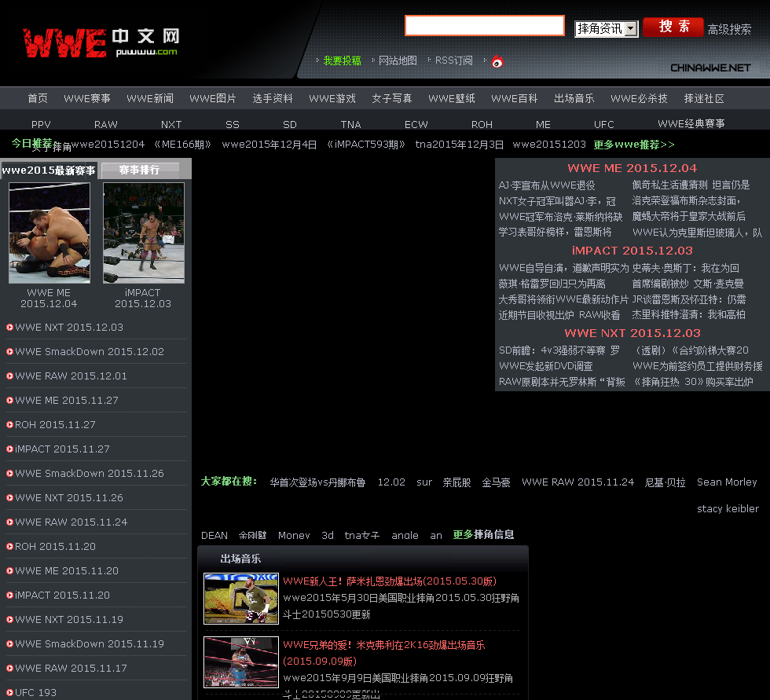This screenshot has height=700, width=770.
Task: Open the WWE ME 2015.12.04 thumbnail
Action: (49, 233)
